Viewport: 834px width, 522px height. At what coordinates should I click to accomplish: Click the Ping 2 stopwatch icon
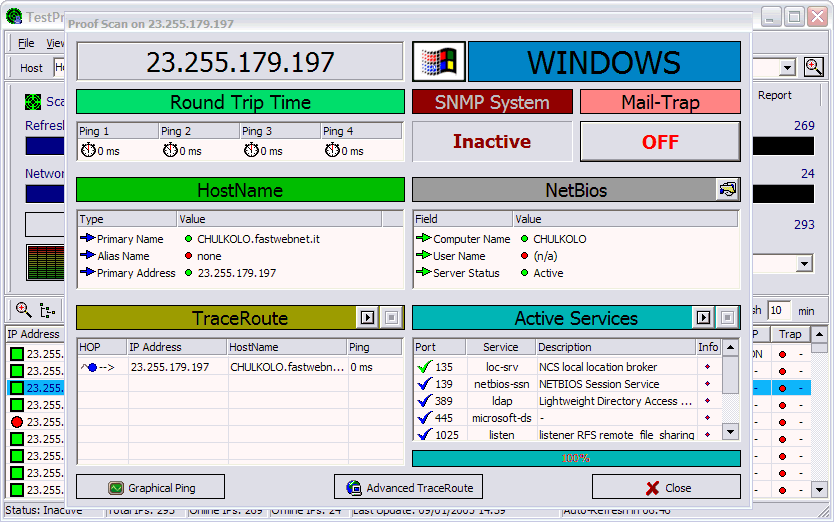170,151
